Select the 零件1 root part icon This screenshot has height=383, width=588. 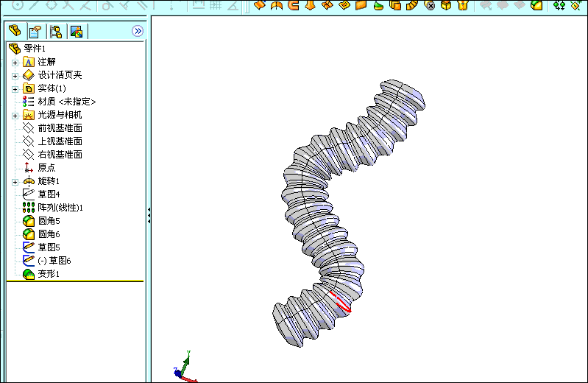click(15, 49)
